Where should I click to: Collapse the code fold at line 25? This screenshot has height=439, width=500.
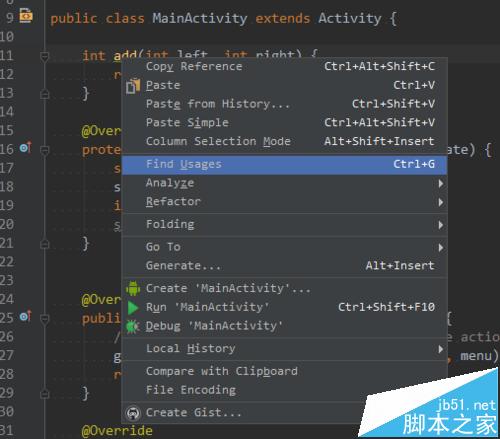44,319
